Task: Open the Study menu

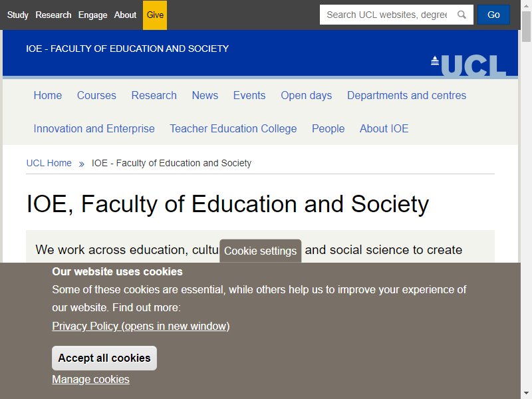Action: coord(18,15)
